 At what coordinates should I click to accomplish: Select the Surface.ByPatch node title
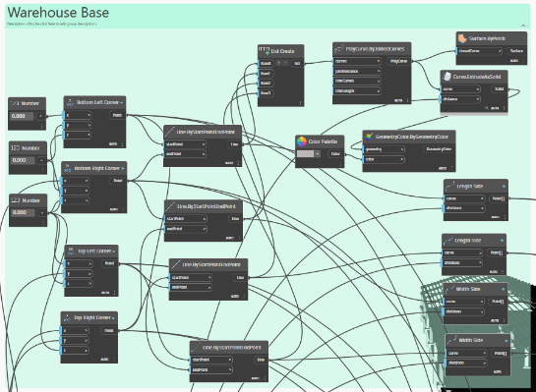[487, 38]
